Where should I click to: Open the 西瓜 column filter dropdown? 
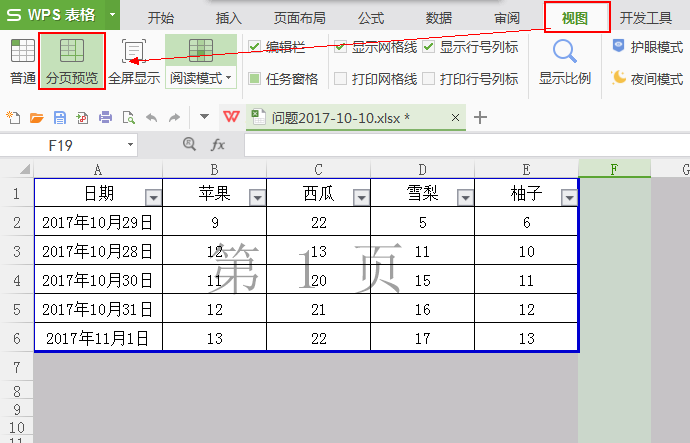pyautogui.click(x=361, y=198)
